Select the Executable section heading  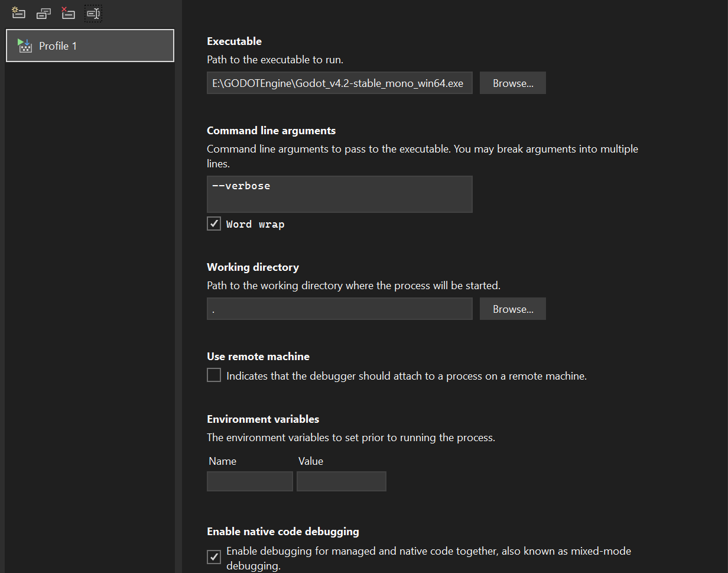[x=234, y=41]
